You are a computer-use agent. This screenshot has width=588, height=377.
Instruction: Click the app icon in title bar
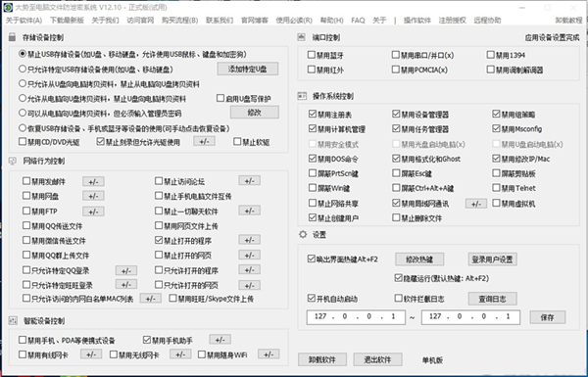[x=8, y=7]
